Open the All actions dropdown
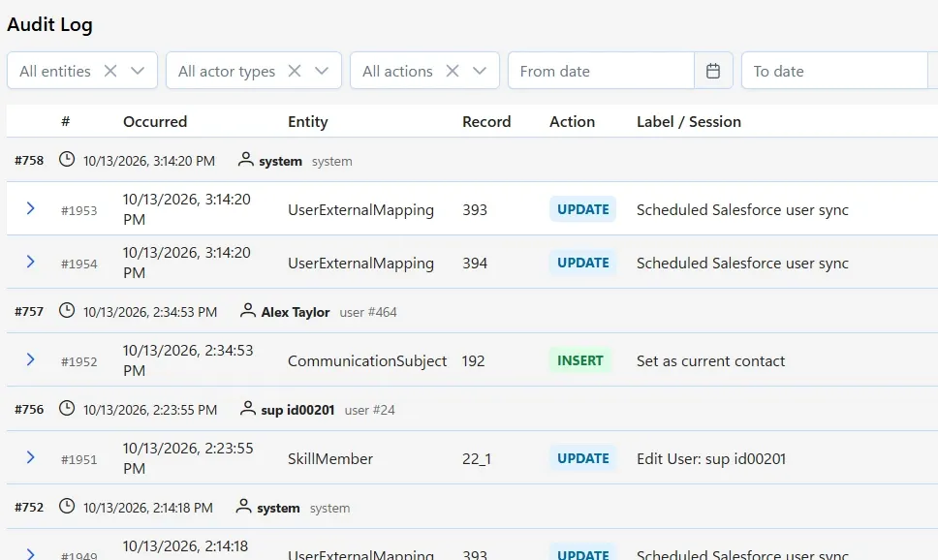Viewport: 938px width, 560px height. (x=480, y=71)
